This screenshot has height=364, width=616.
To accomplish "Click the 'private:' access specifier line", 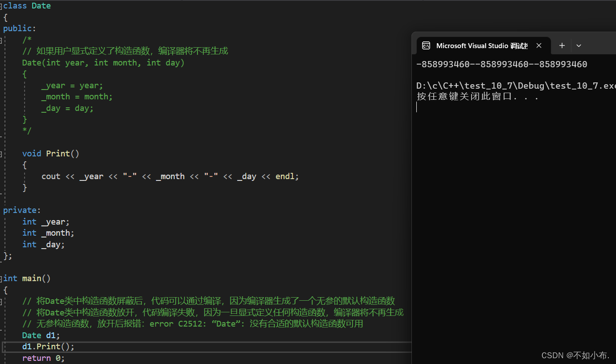I will tap(22, 210).
